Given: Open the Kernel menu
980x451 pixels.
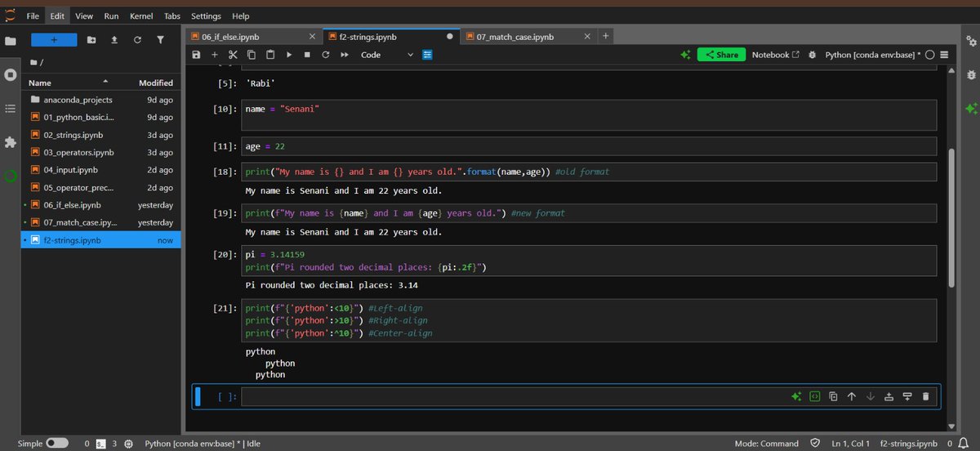Looking at the screenshot, I should (141, 16).
